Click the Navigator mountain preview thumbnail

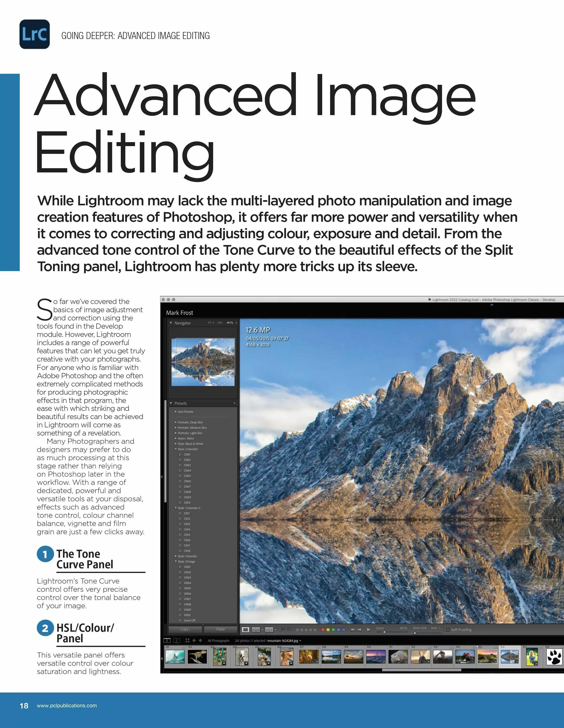(x=203, y=362)
